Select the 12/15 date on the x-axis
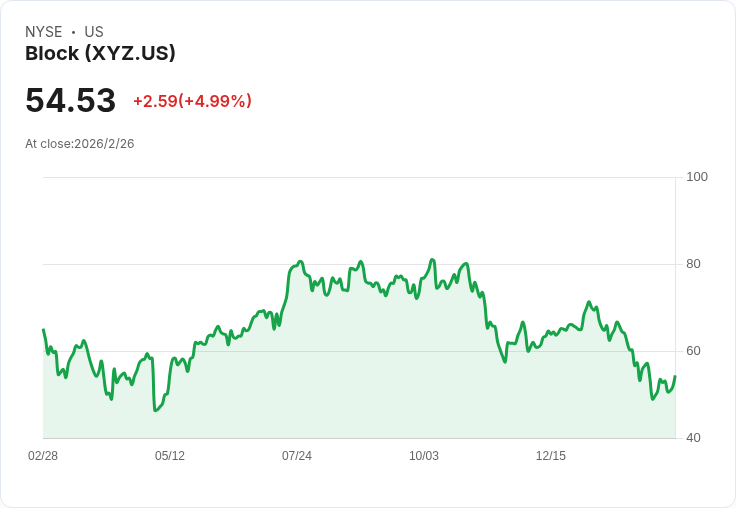Image resolution: width=736 pixels, height=508 pixels. point(551,456)
